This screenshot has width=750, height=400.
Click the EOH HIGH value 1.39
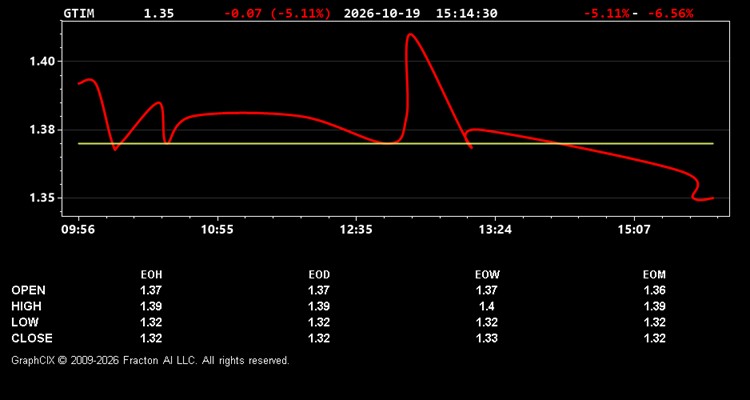click(151, 306)
